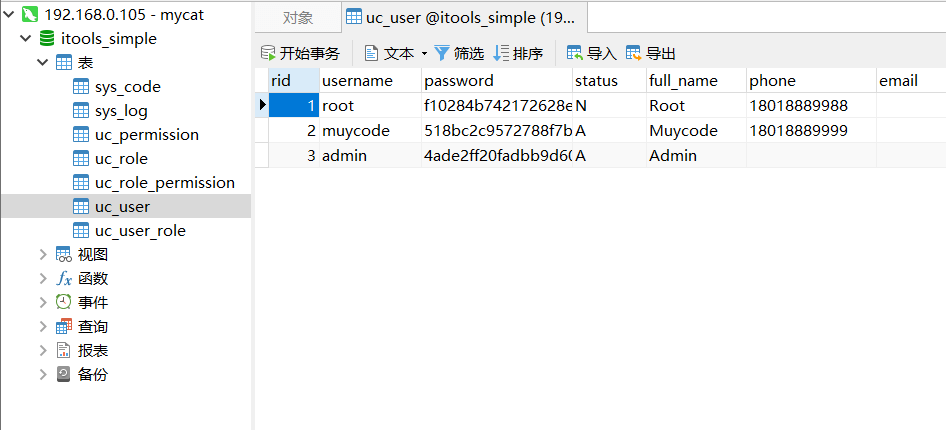946x430 pixels.
Task: Switch to the Objects (对象) tab
Action: 297,17
